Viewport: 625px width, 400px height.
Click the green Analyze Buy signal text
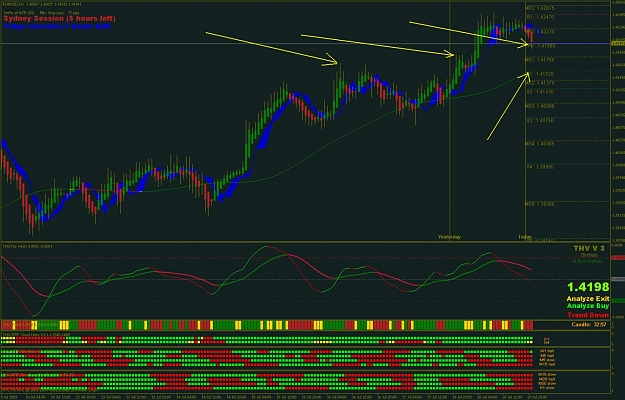coord(588,306)
